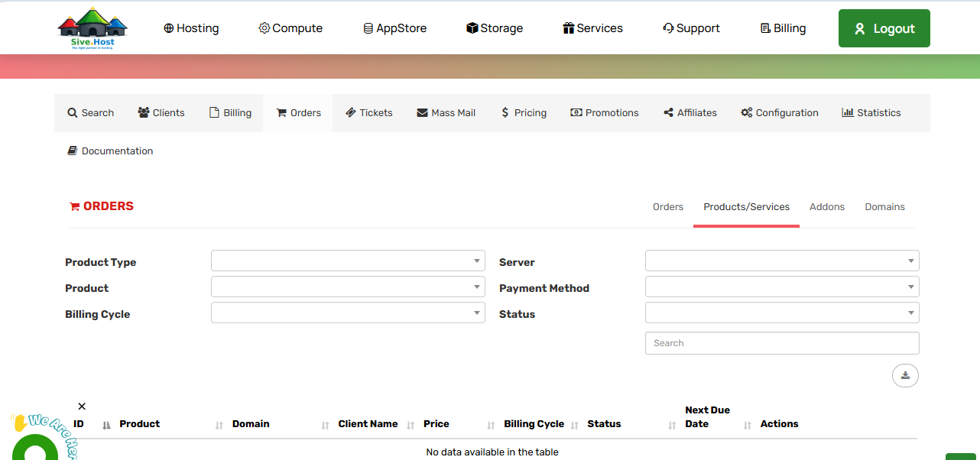Click the green Logout button
The image size is (980, 460).
click(x=884, y=28)
